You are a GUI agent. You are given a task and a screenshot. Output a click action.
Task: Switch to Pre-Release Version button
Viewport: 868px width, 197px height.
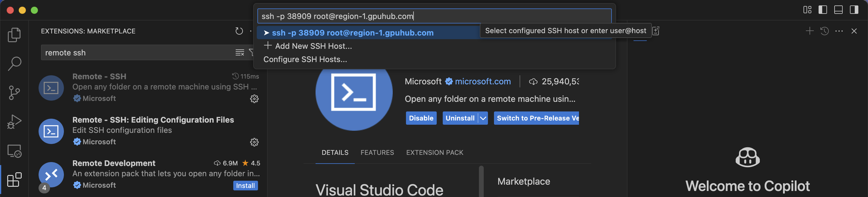(x=536, y=118)
